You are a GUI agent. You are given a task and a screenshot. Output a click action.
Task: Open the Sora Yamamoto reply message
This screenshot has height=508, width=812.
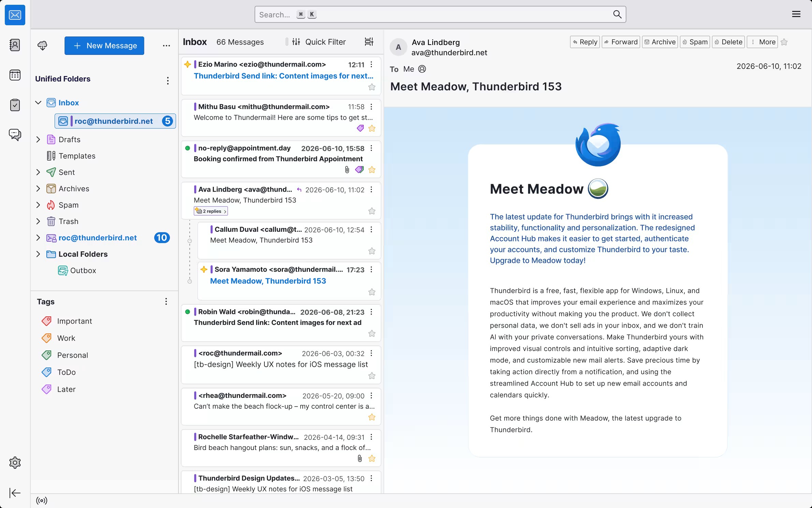pos(289,281)
